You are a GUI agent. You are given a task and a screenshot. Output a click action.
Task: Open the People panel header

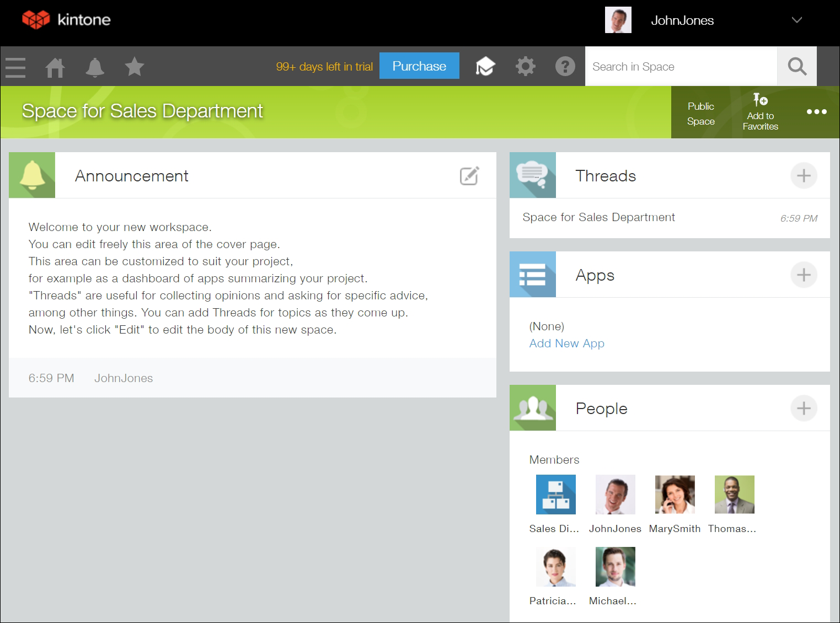click(x=601, y=409)
